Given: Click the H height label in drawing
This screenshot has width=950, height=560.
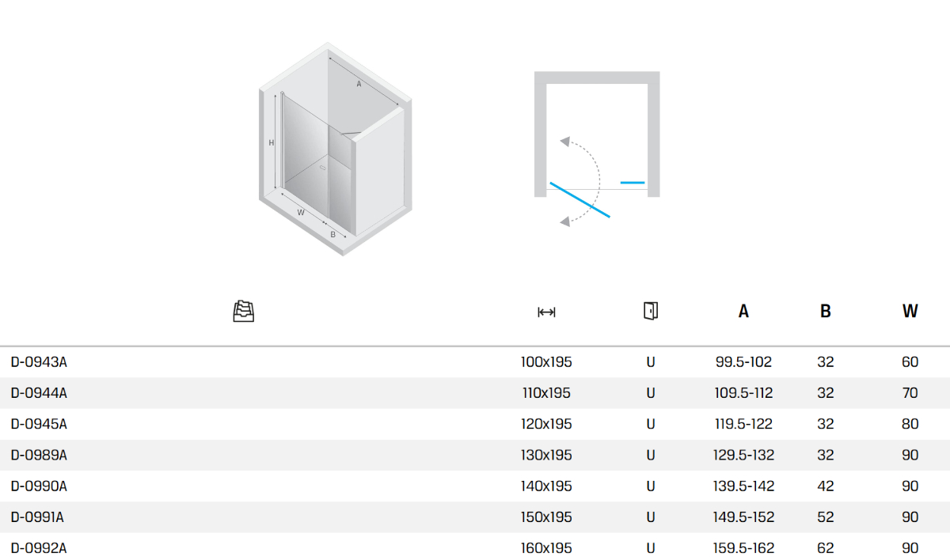Looking at the screenshot, I should coord(271,143).
